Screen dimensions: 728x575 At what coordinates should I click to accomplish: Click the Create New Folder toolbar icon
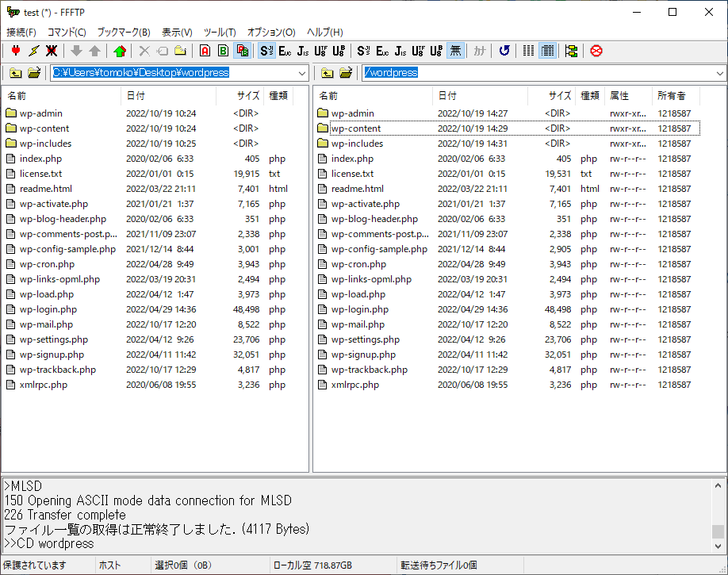[x=180, y=51]
